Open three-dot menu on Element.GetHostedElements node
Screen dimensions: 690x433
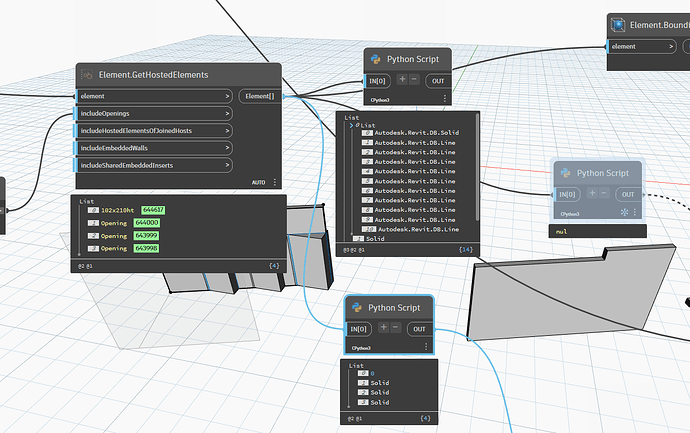[275, 182]
